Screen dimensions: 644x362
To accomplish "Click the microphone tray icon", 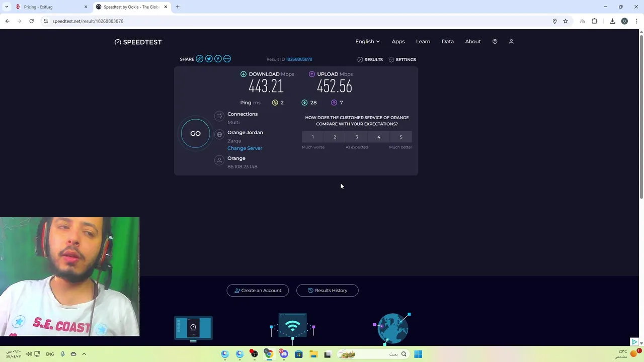I will coord(62,354).
